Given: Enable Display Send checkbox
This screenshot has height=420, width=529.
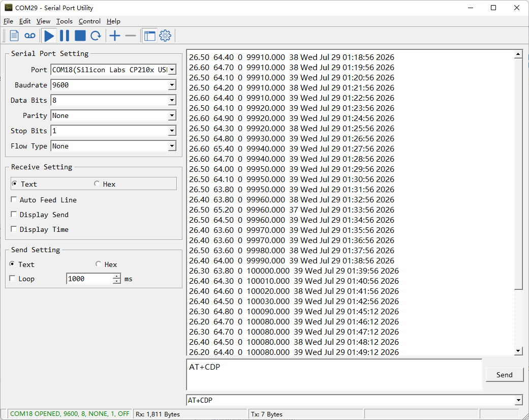Looking at the screenshot, I should (x=14, y=215).
